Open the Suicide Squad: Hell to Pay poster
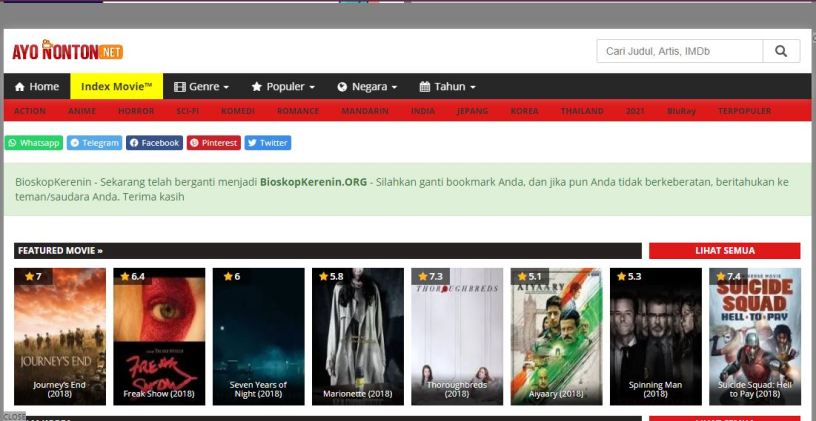Screen dimensions: 816x421 coord(755,337)
